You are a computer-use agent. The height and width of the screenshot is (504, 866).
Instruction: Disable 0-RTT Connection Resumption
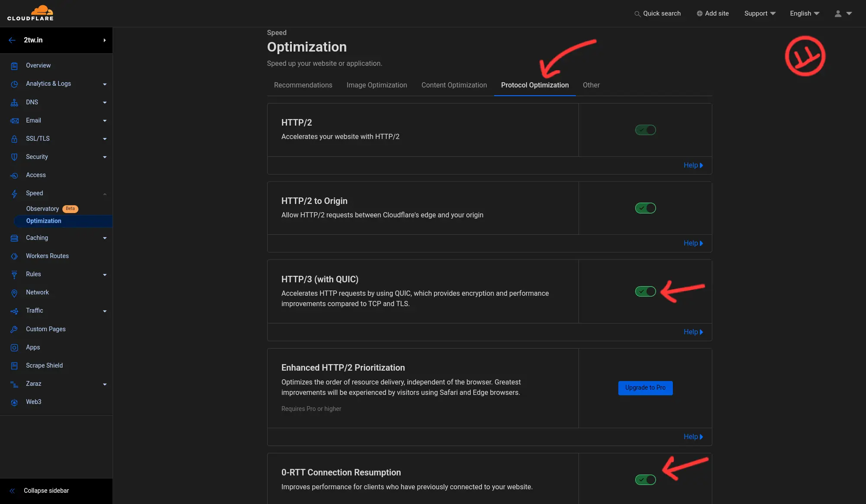click(645, 479)
